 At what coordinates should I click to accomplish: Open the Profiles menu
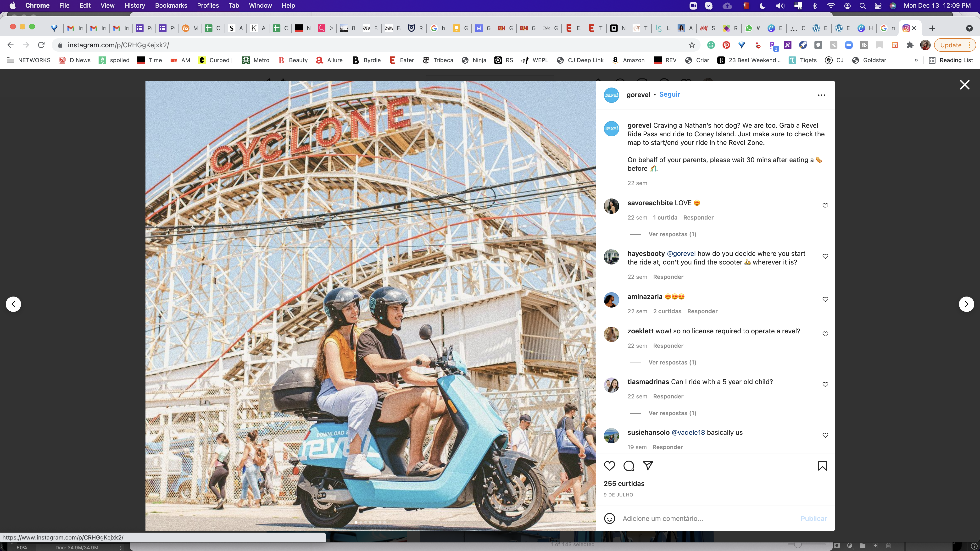click(208, 5)
